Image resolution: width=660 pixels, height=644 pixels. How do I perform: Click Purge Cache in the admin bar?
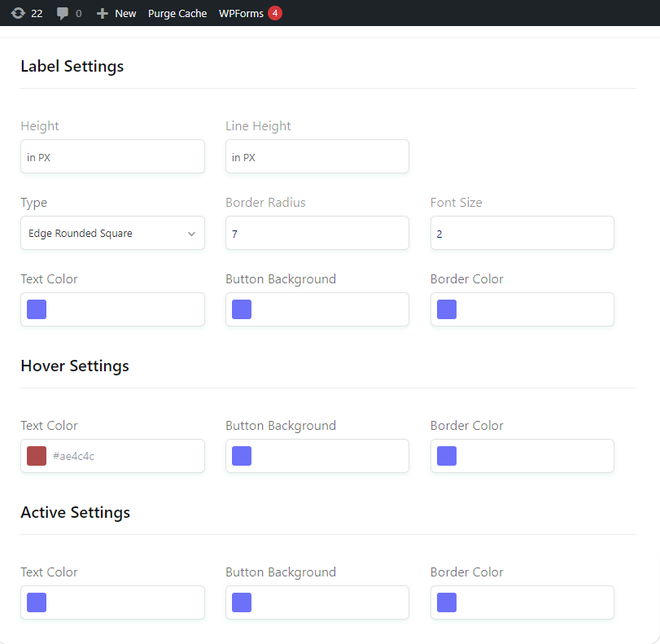click(x=177, y=14)
